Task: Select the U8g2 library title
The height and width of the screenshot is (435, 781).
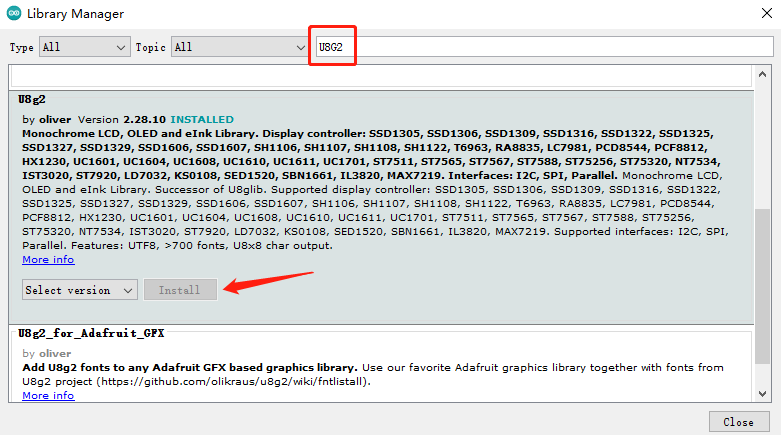Action: pos(31,99)
